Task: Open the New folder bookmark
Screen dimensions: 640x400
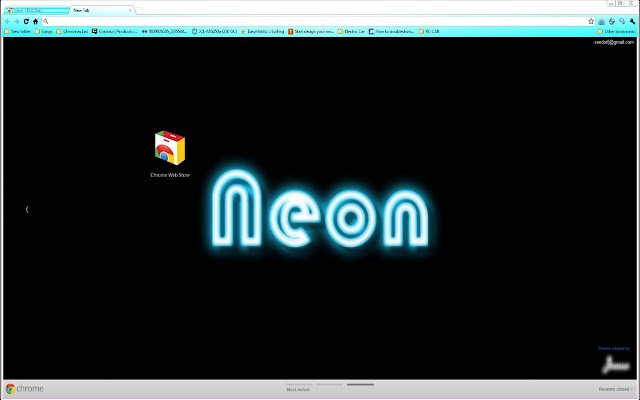Action: click(x=18, y=31)
